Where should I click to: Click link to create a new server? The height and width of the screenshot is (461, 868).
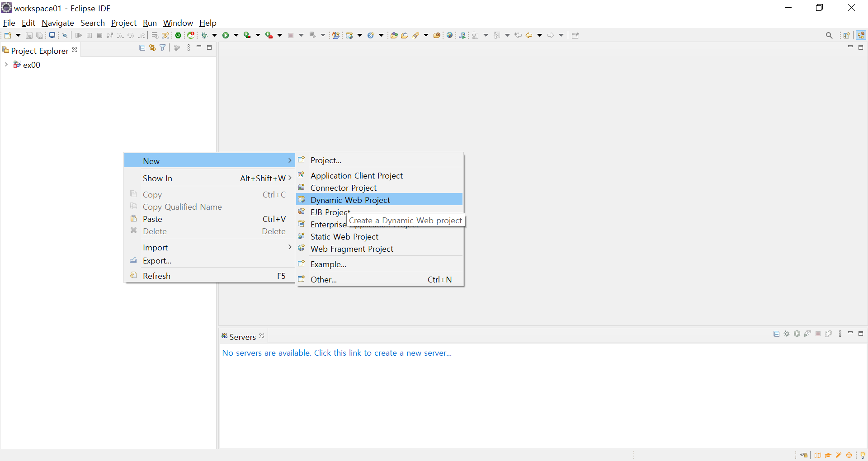click(x=337, y=353)
